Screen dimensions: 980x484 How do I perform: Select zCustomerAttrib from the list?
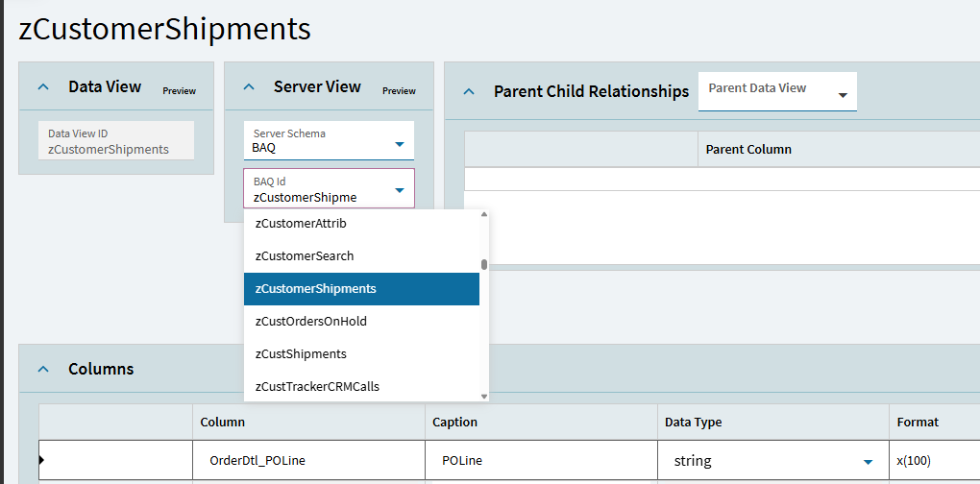click(x=301, y=223)
